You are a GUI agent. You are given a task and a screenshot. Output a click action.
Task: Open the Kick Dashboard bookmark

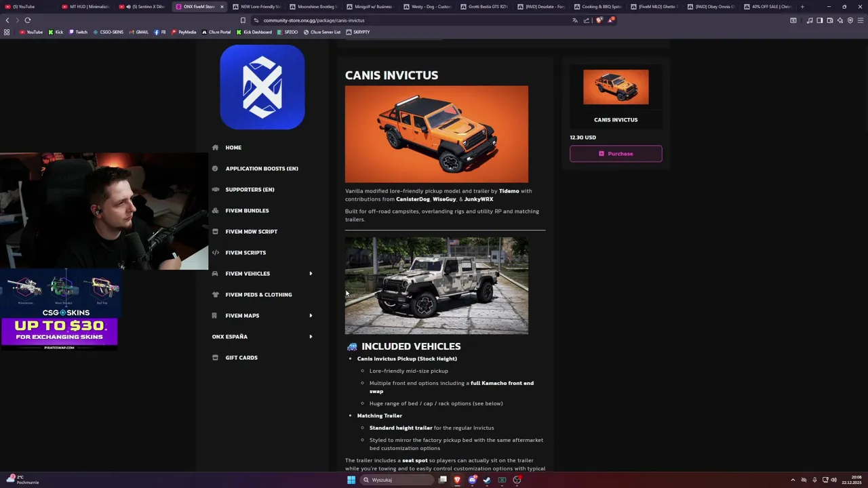point(254,32)
